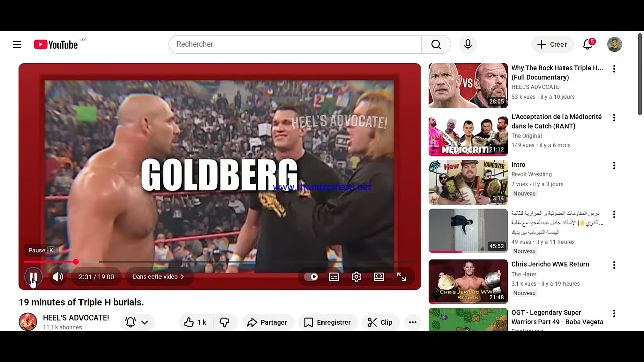Viewport: 644px width, 362px height.
Task: Open the YouTube guide hamburger menu
Action: pyautogui.click(x=17, y=44)
